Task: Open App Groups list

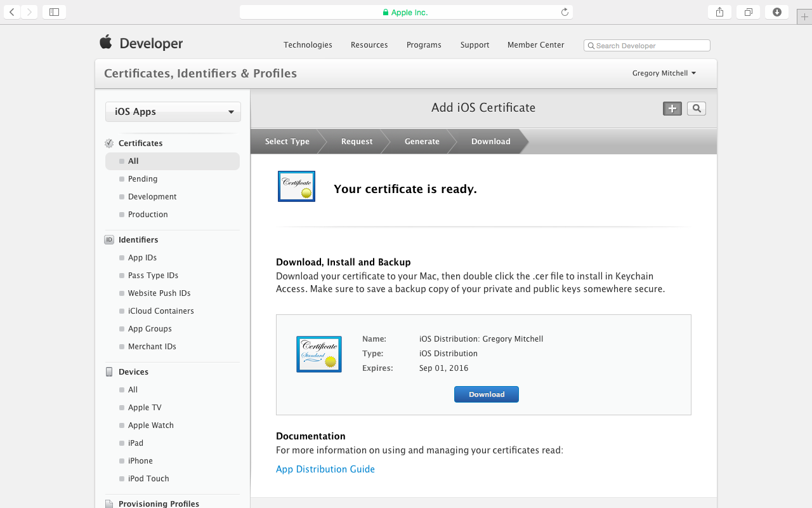Action: click(150, 329)
